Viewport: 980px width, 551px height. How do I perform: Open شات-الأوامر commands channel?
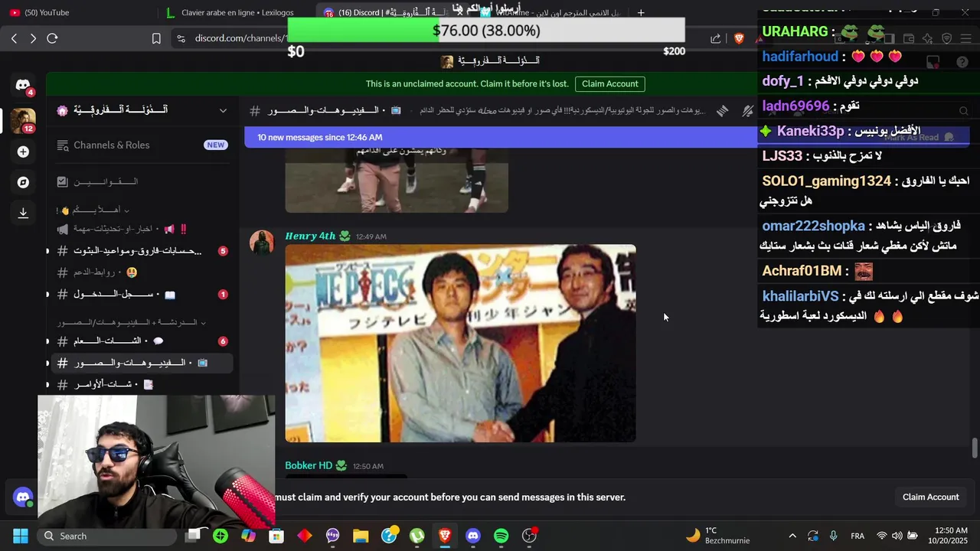[x=141, y=385]
